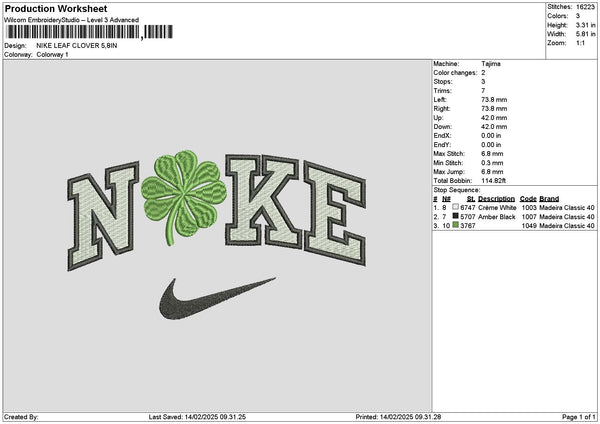Select the "Last Saved: 14/02/2025 09.31.25" footer entry

tap(197, 417)
